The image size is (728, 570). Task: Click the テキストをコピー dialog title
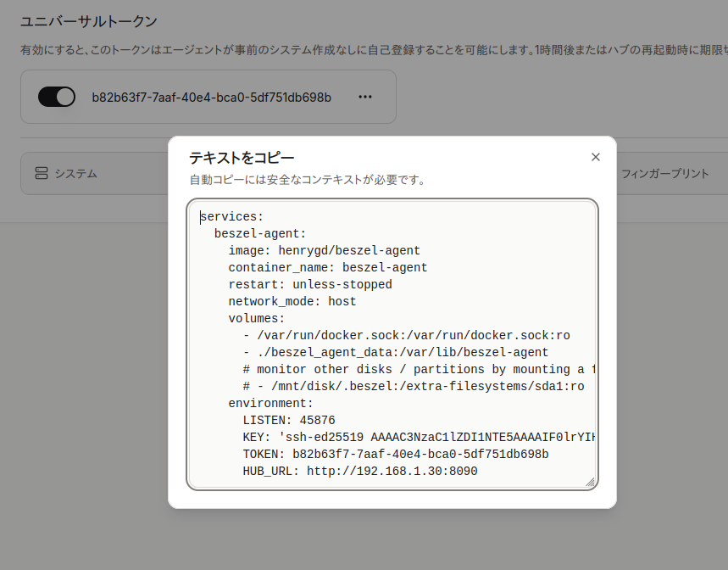pyautogui.click(x=242, y=158)
